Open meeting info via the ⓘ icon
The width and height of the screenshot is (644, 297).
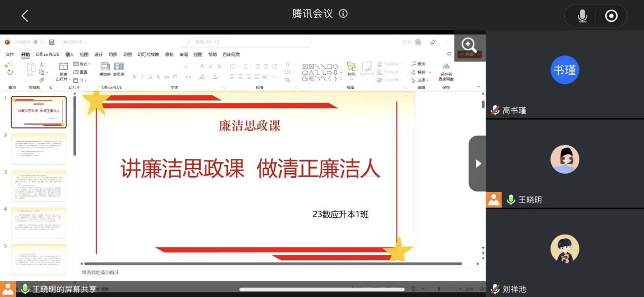344,13
